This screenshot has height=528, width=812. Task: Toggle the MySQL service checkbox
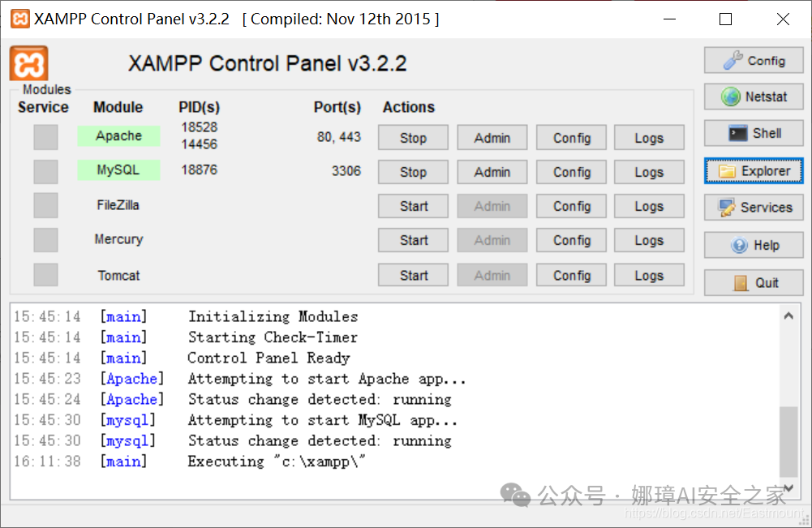tap(45, 171)
